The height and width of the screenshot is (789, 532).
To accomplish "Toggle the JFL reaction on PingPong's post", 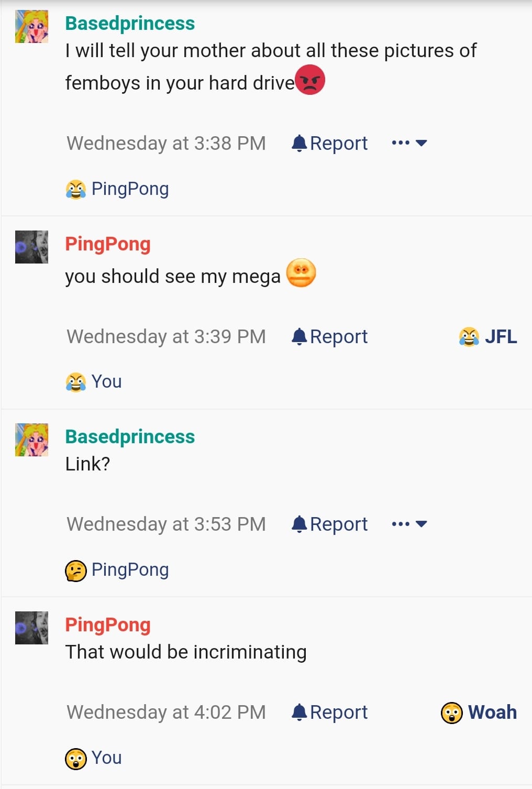I will 487,336.
